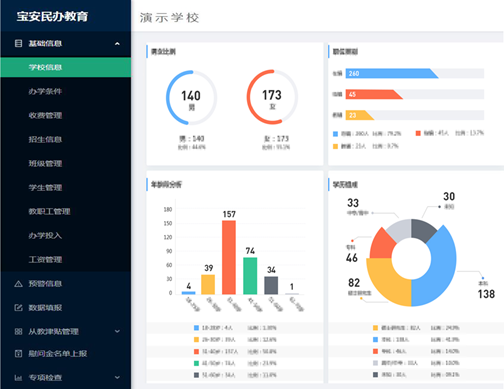Select the 学校信息 menu item
This screenshot has width=504, height=389.
[65, 67]
